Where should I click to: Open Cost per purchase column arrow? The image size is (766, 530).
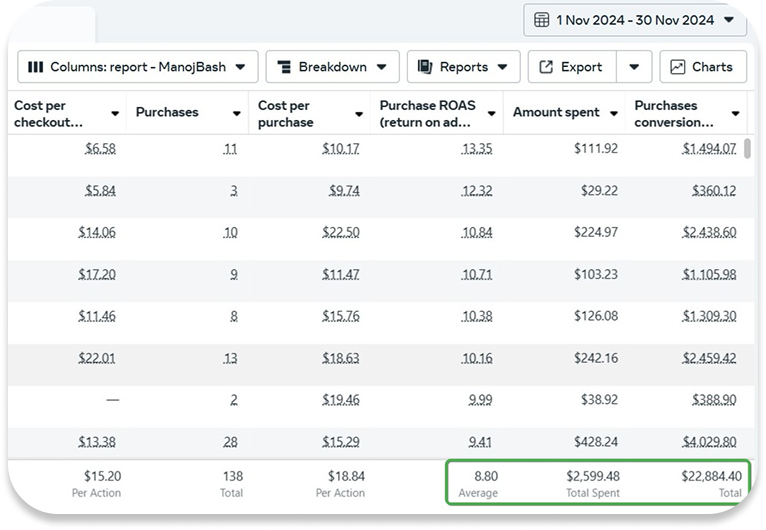tap(359, 114)
